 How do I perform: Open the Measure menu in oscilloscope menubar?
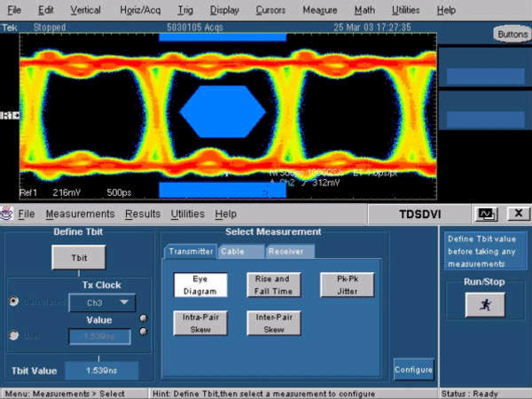point(319,10)
